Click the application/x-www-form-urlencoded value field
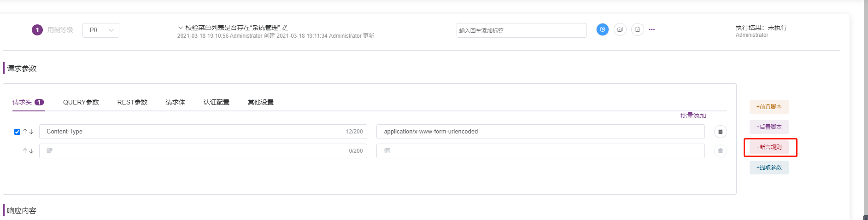The image size is (868, 220). click(540, 132)
